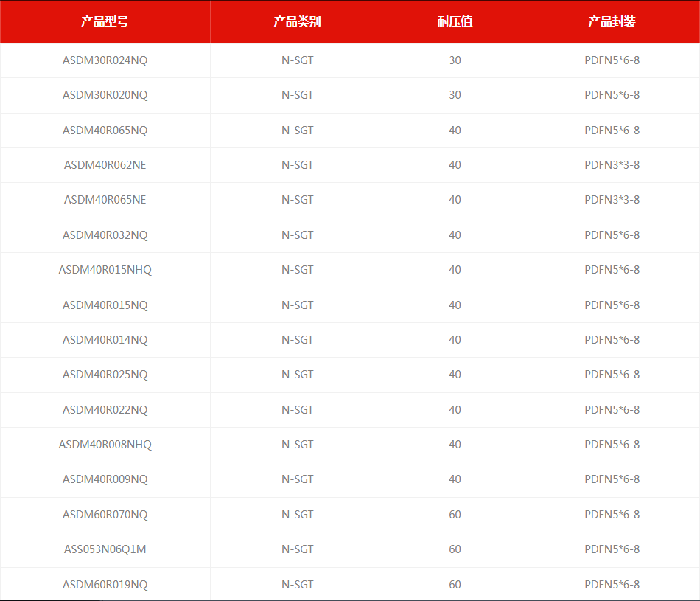Click the ASDM40R014NQ model name
Viewport: 700px width, 601px height.
click(105, 340)
